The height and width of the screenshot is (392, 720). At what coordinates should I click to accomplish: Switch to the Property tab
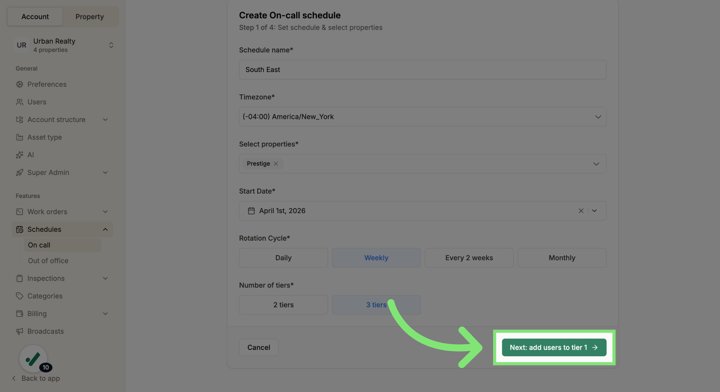pos(90,17)
